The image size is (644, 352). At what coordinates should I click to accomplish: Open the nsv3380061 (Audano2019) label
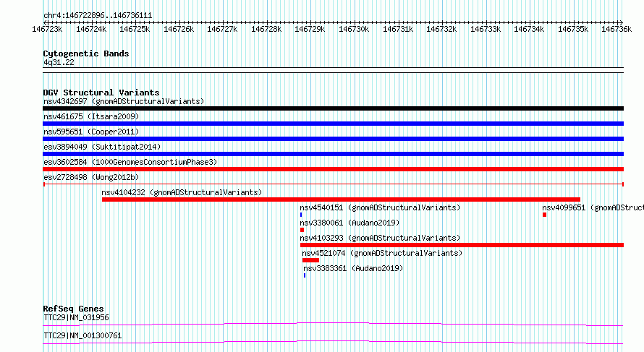point(349,223)
